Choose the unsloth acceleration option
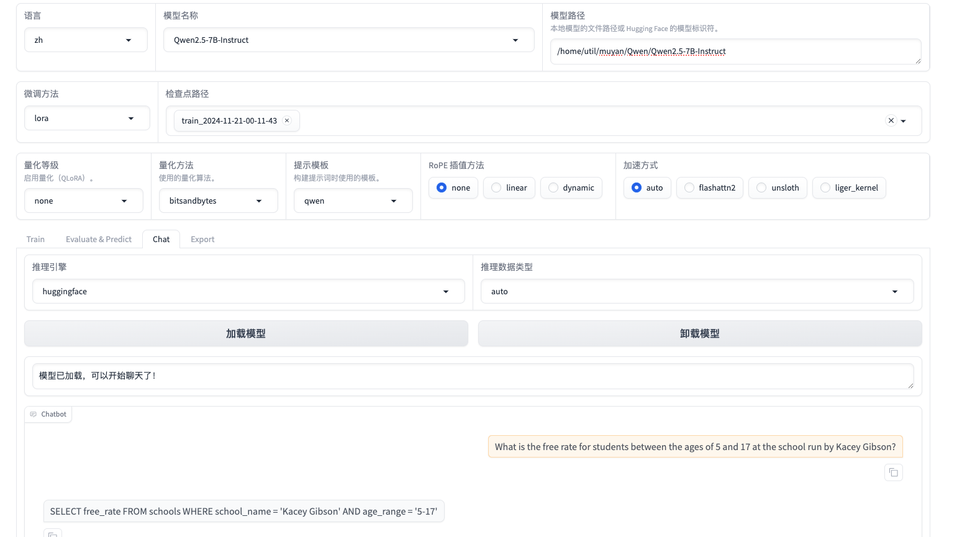Image resolution: width=980 pixels, height=537 pixels. 761,187
